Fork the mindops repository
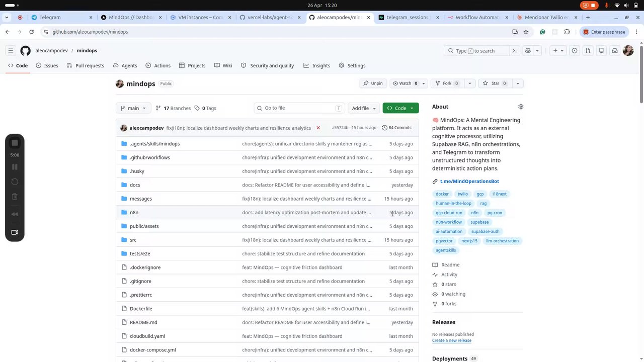The image size is (644, 362). 447,83
